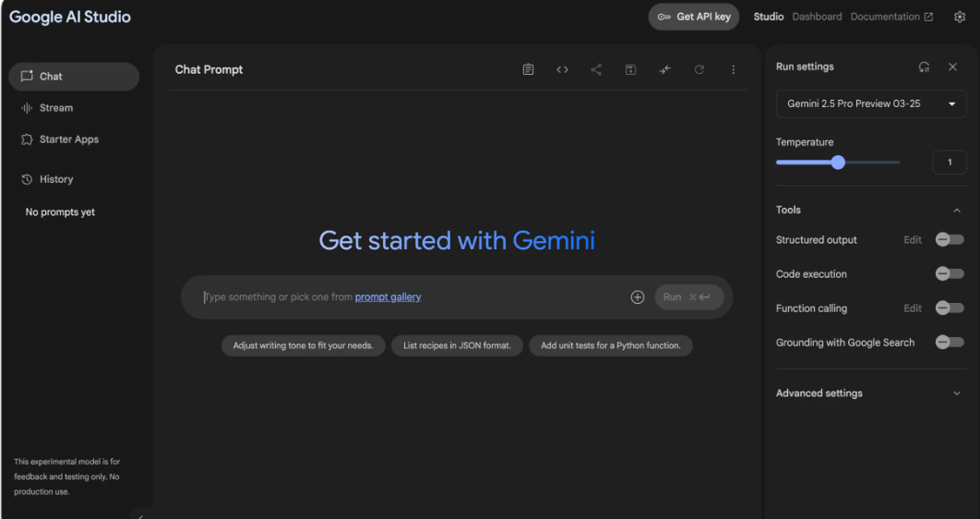Collapse the Tools section chevron
980x519 pixels.
(x=957, y=211)
